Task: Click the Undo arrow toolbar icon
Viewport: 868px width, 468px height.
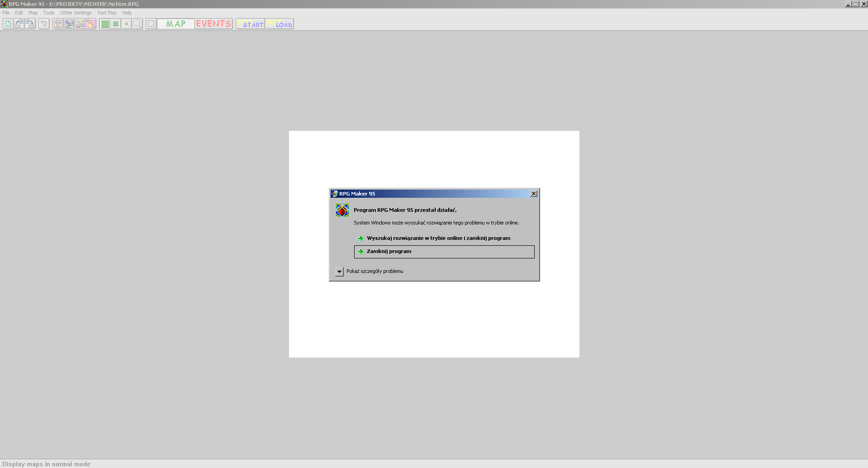Action: pos(44,24)
